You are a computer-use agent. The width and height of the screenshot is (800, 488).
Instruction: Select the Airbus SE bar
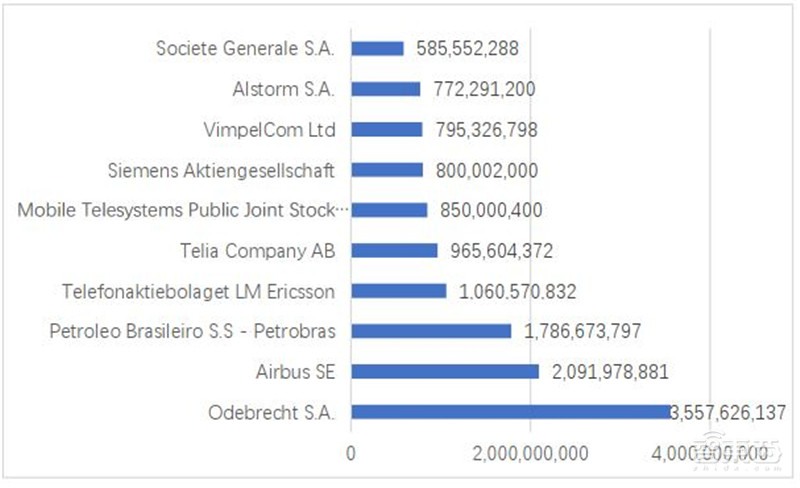445,372
